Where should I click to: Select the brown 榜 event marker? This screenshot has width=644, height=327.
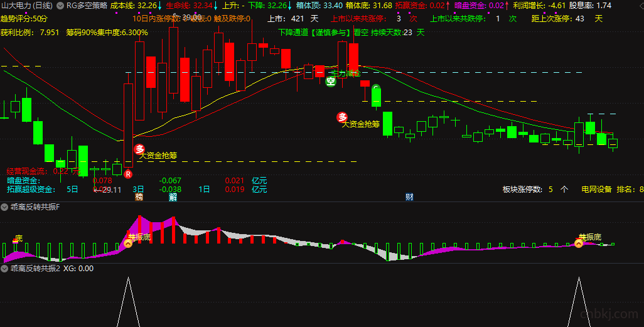tap(139, 197)
